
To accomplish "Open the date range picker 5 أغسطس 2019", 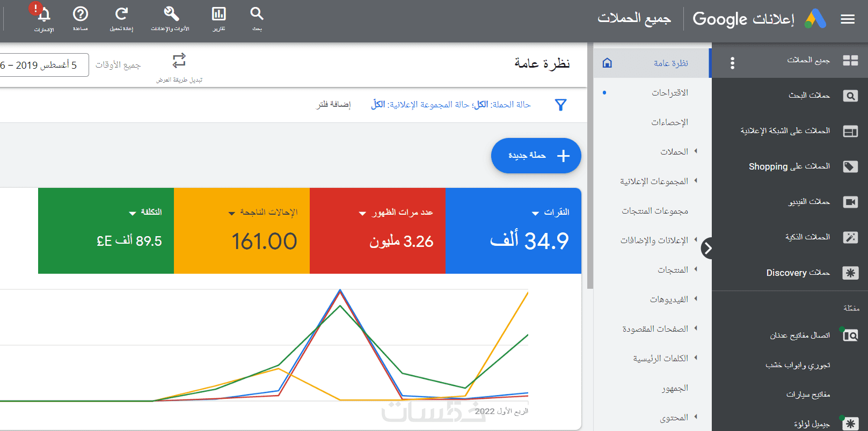I will [x=44, y=65].
